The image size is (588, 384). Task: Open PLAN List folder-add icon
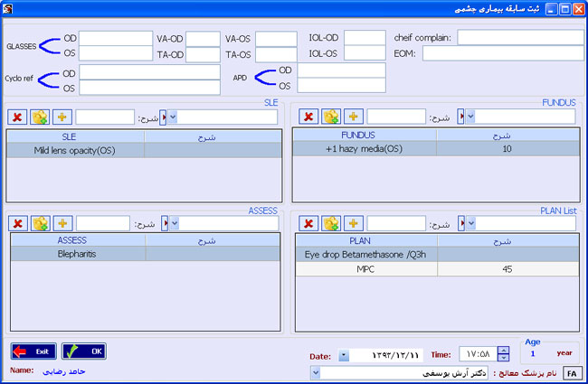331,224
